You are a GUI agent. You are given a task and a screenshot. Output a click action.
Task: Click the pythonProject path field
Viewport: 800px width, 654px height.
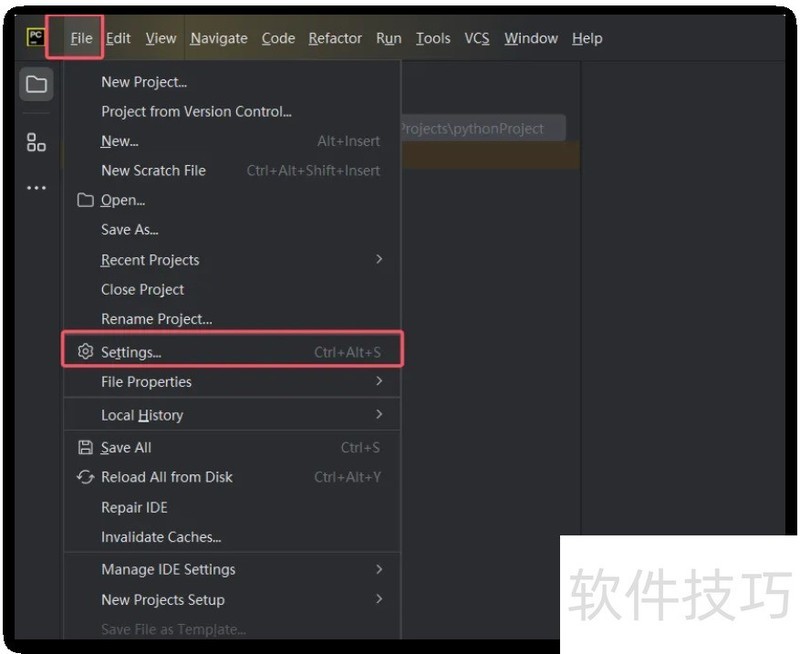(482, 128)
